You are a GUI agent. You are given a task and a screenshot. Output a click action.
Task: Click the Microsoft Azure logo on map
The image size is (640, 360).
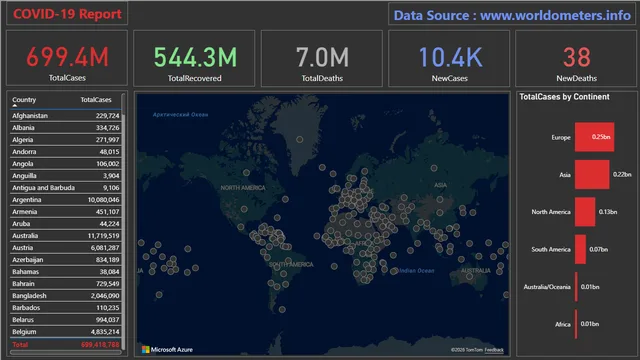point(167,349)
